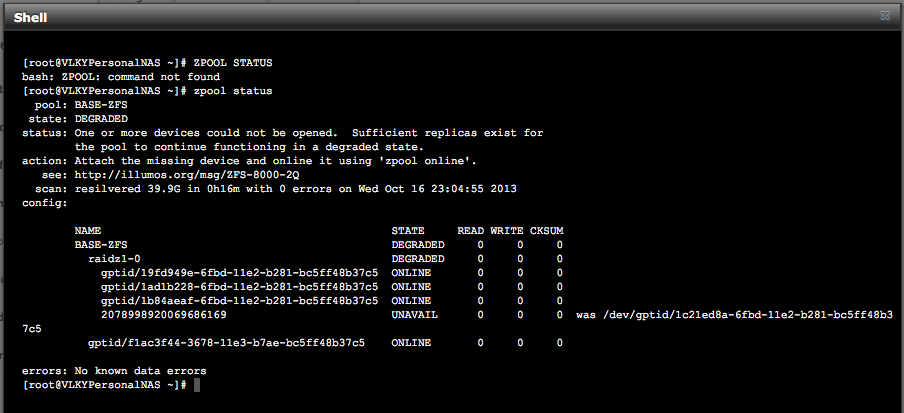The height and width of the screenshot is (413, 904).
Task: Click the http://illumos.org/msg/ZFS-8000-2Q URL
Action: (187, 175)
